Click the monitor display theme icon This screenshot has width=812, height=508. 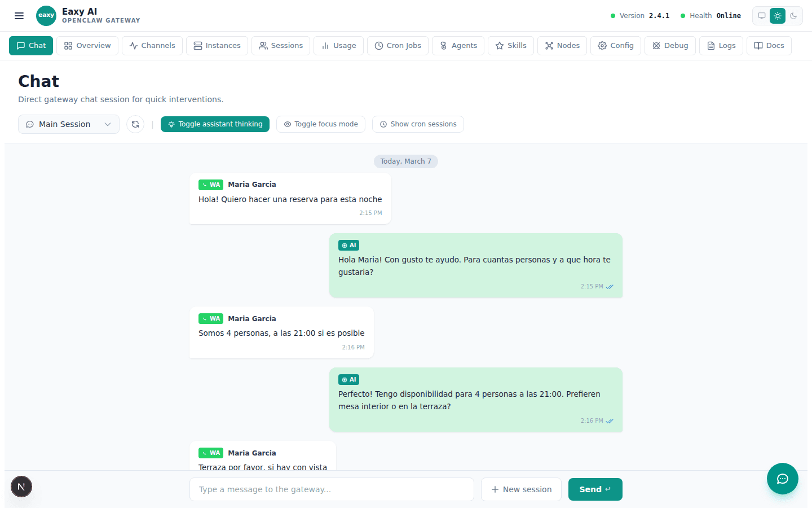[761, 15]
